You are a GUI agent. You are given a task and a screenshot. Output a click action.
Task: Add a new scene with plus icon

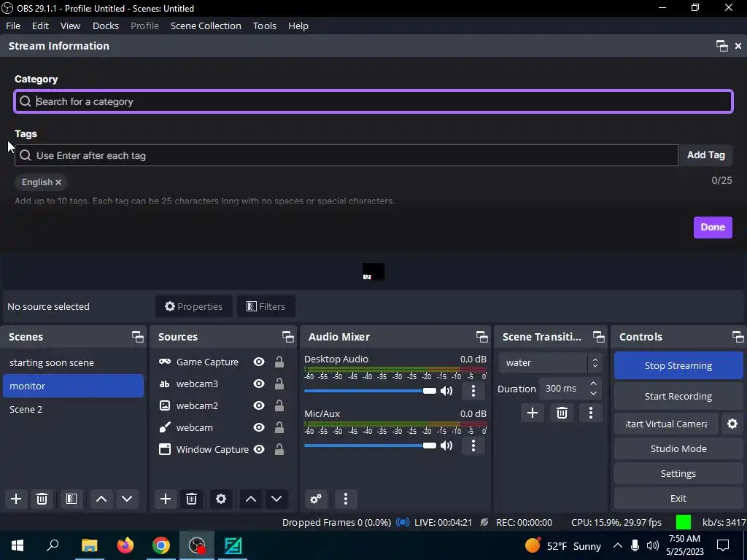click(16, 499)
